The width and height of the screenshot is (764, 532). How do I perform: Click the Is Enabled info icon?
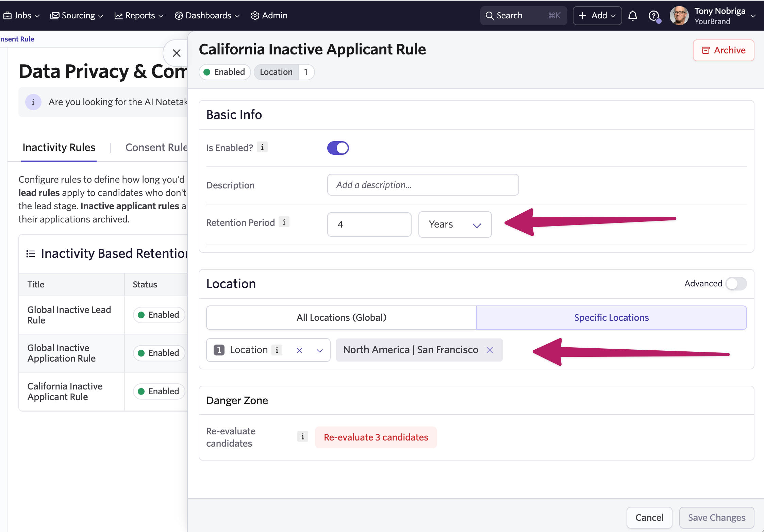coord(262,147)
